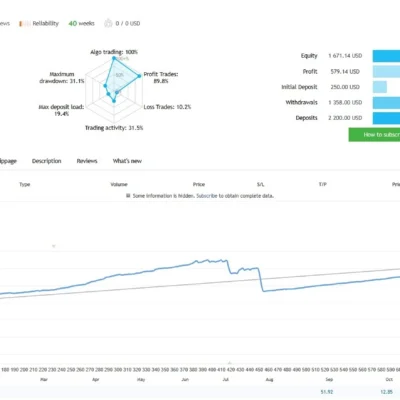The width and height of the screenshot is (400, 400).
Task: Follow the Subscribe link in hidden data notice
Action: pyautogui.click(x=207, y=196)
